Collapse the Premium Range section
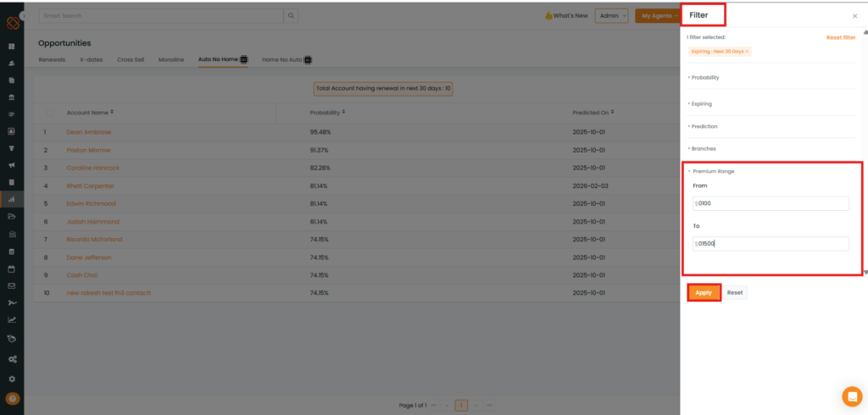Screen dimensions: 868x415 click(x=712, y=171)
